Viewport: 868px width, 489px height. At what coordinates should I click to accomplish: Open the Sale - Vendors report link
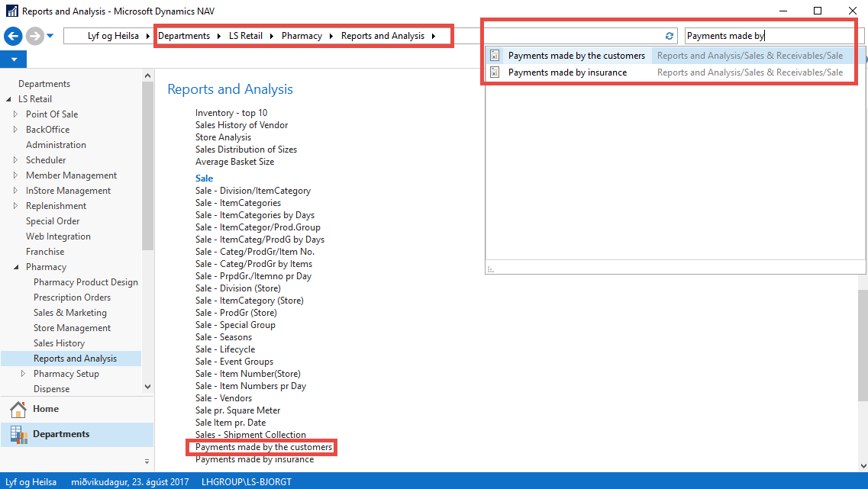coord(224,398)
